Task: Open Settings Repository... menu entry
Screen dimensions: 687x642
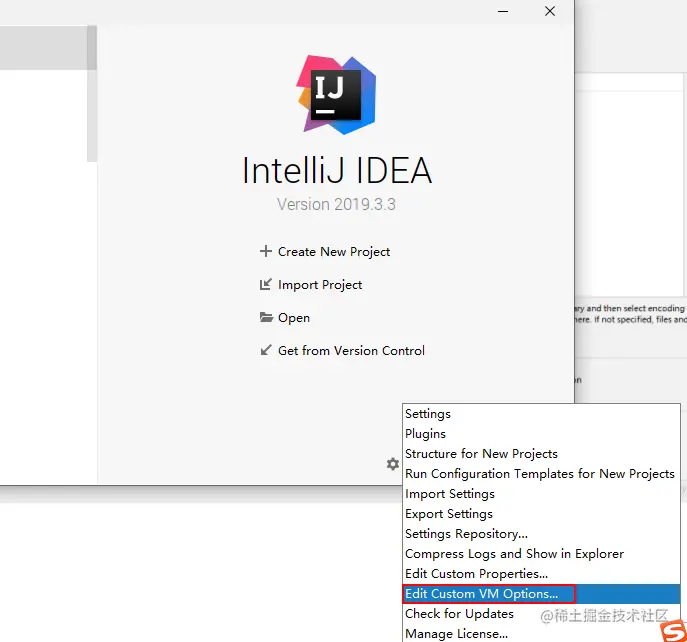Action: (x=541, y=534)
